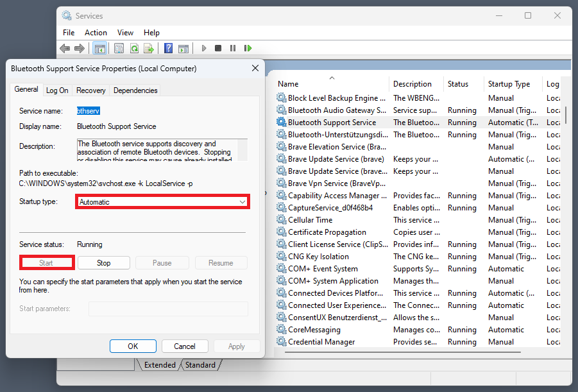
Task: Select the General tab
Action: 26,89
